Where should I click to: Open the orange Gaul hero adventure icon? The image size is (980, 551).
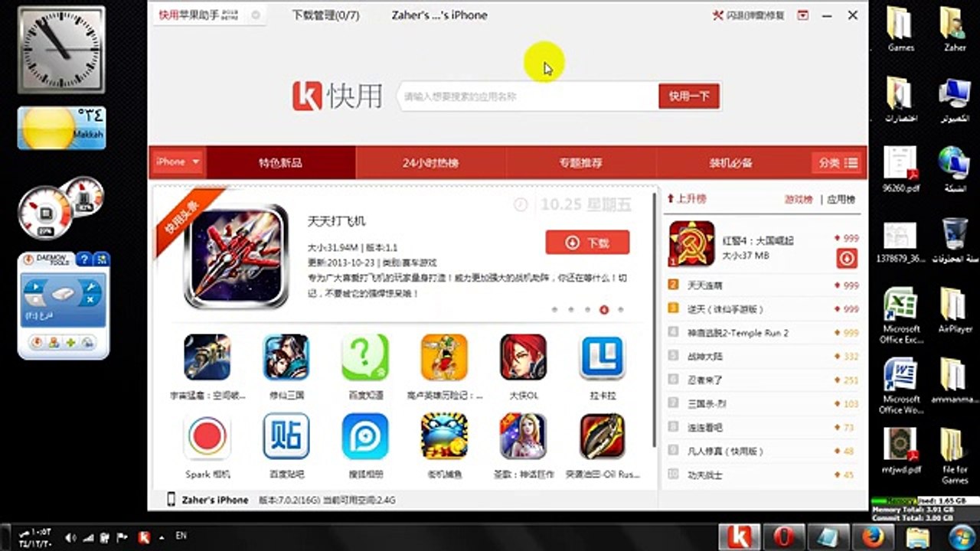444,357
